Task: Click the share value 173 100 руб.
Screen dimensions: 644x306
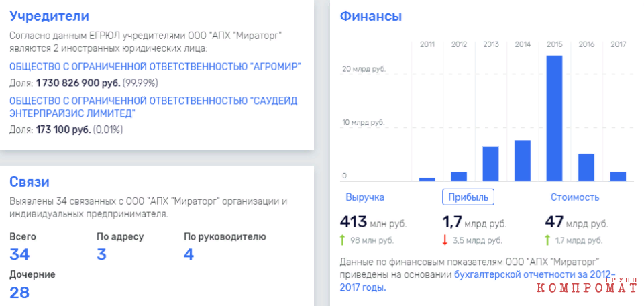Action: pyautogui.click(x=63, y=130)
